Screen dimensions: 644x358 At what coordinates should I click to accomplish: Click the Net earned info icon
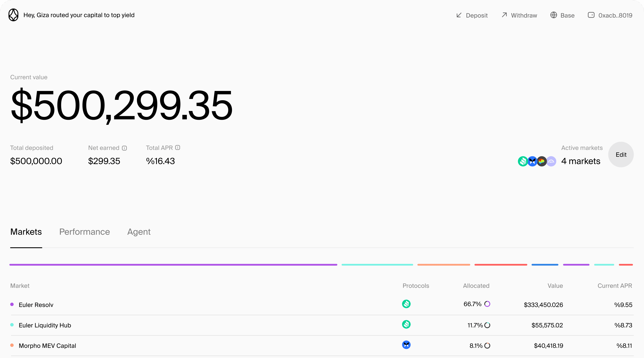click(x=124, y=148)
